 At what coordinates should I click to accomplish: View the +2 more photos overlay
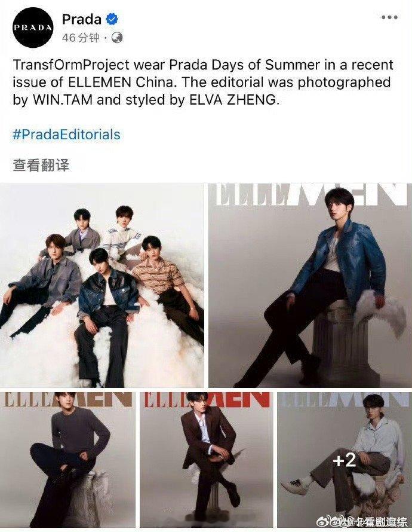[x=345, y=460]
